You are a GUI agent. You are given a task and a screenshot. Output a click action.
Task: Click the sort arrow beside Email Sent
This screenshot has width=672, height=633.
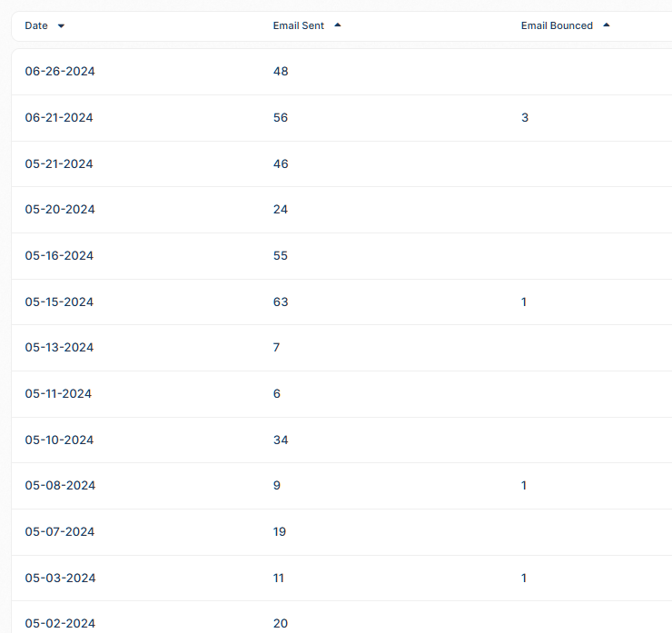pyautogui.click(x=338, y=25)
